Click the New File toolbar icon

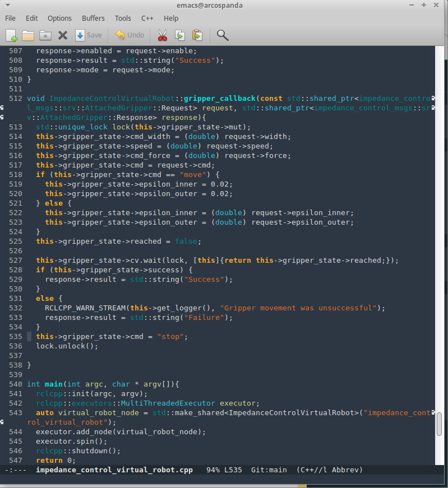[12, 35]
